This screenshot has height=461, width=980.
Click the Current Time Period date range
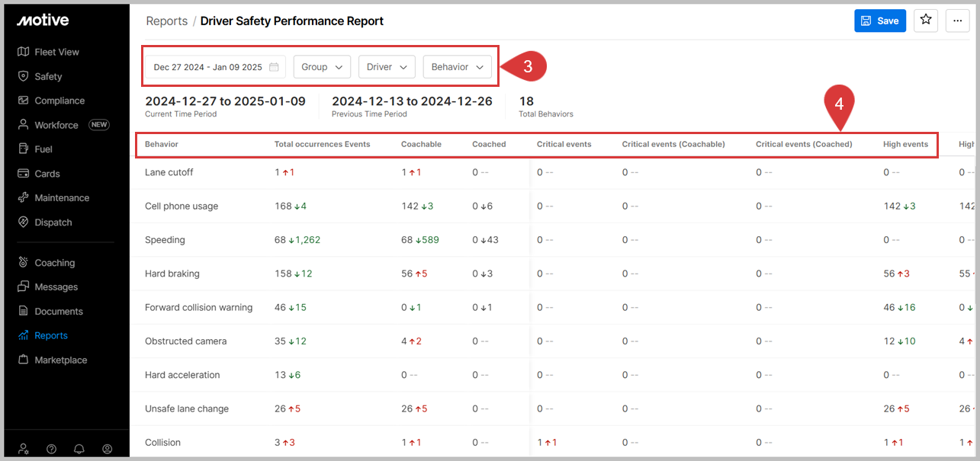click(x=225, y=101)
